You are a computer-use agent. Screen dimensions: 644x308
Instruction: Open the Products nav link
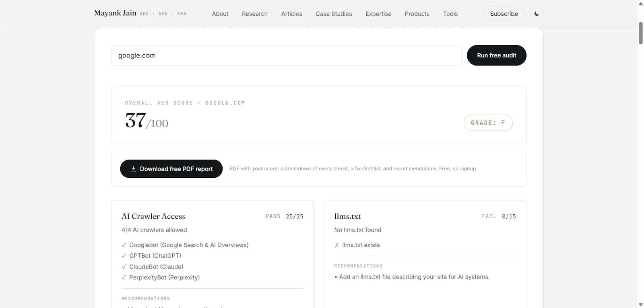point(417,14)
